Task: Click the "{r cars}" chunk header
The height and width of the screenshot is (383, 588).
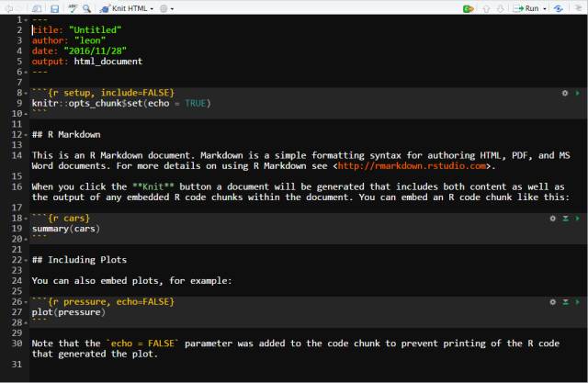Action: [x=69, y=218]
